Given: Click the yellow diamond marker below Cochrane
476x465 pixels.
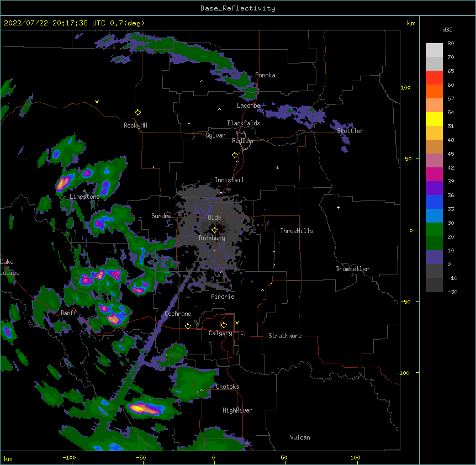Looking at the screenshot, I should point(188,326).
